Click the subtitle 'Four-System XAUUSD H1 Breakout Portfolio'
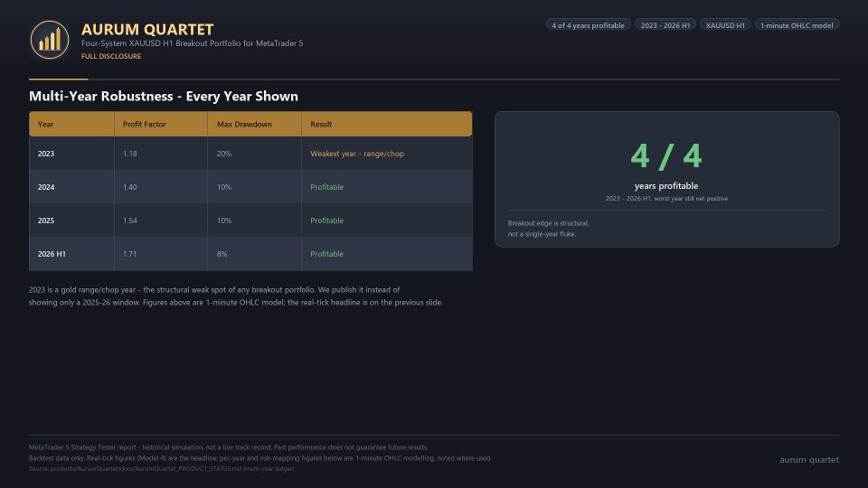Image resolution: width=868 pixels, height=488 pixels. 192,43
